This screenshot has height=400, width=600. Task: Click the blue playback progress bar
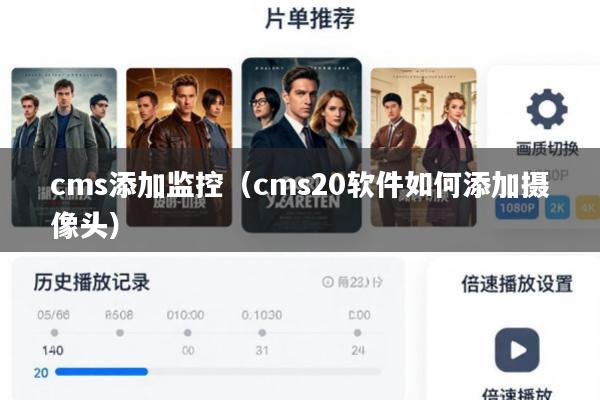101,372
